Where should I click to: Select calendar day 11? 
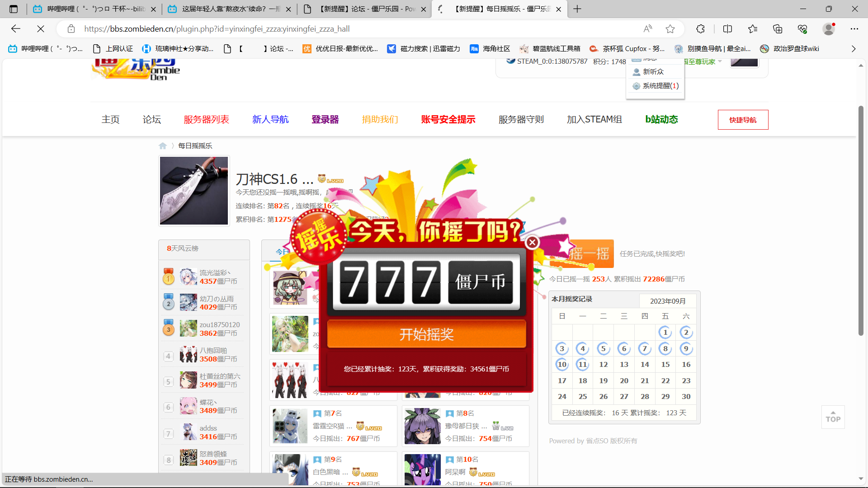pos(582,364)
